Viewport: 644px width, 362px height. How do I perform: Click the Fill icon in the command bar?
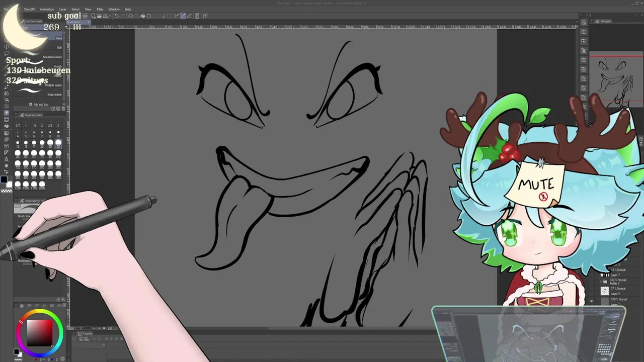point(143,16)
